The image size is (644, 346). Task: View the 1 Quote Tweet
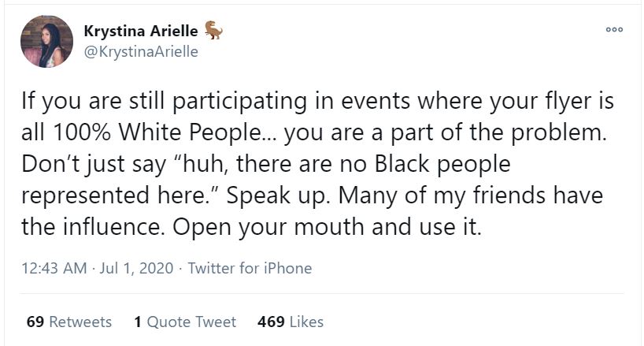(185, 322)
